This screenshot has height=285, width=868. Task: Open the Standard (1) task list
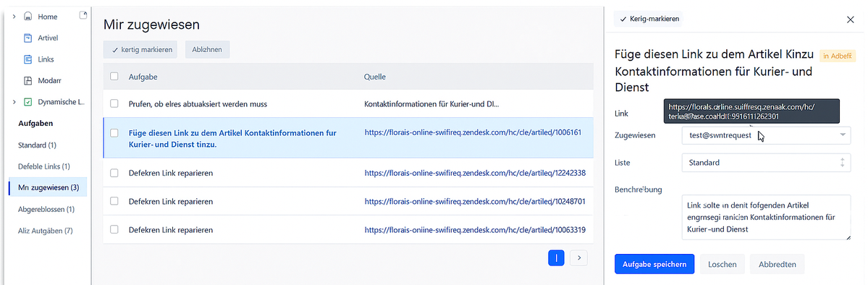pos(37,145)
